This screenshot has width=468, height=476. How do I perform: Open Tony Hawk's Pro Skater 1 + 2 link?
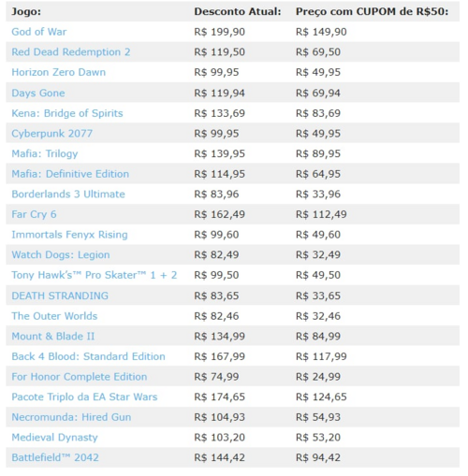point(95,275)
